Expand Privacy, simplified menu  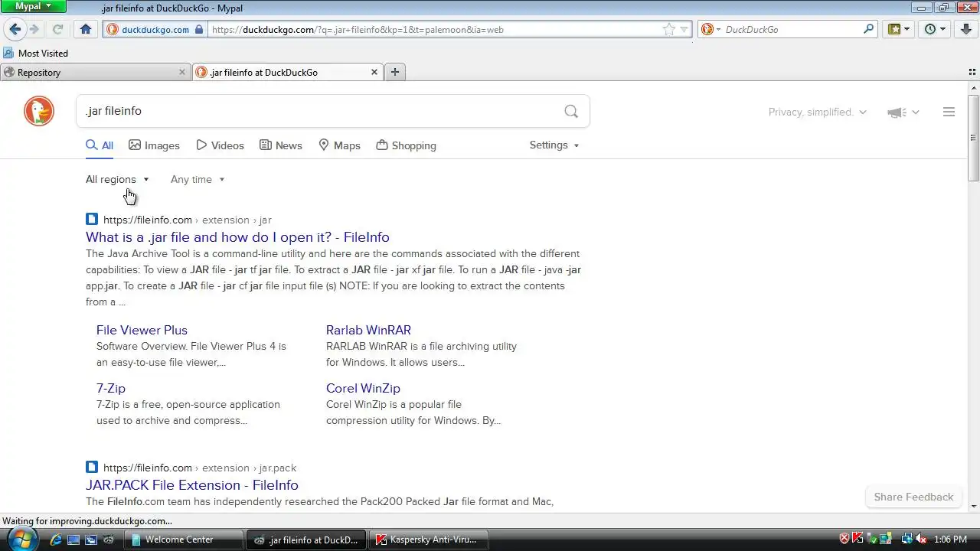click(818, 112)
